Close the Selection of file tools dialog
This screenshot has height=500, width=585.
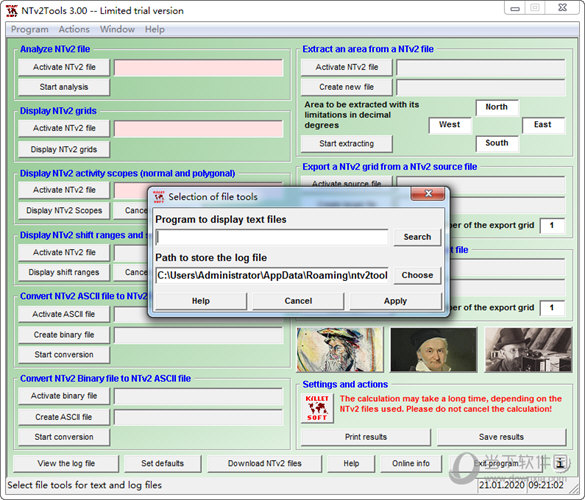pos(428,194)
